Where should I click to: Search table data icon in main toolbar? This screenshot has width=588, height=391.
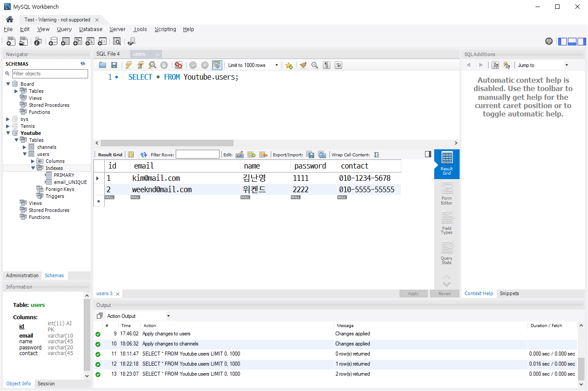point(117,41)
